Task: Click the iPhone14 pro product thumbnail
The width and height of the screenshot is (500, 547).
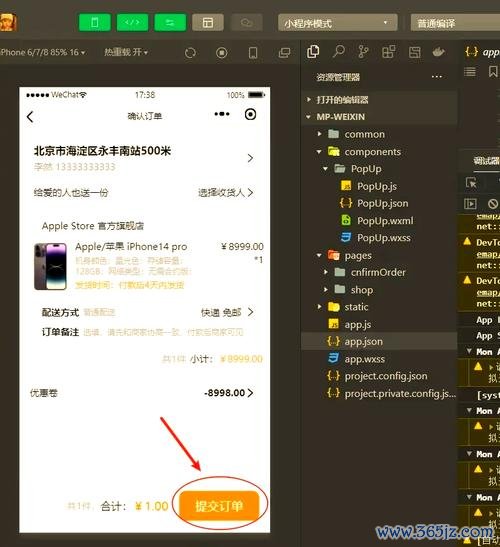Action: coord(51,267)
